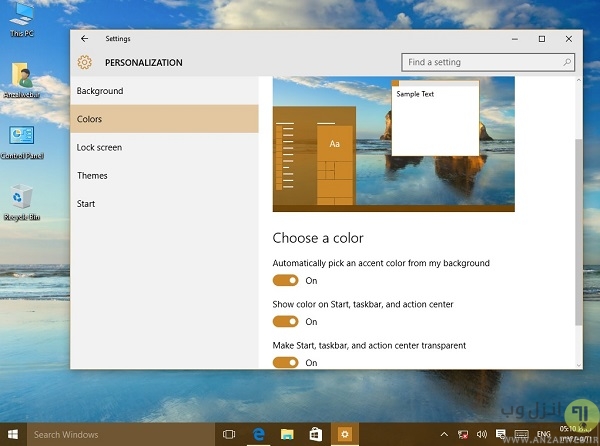Open the Recycle Bin desktop icon
The image size is (600, 446).
[x=21, y=198]
